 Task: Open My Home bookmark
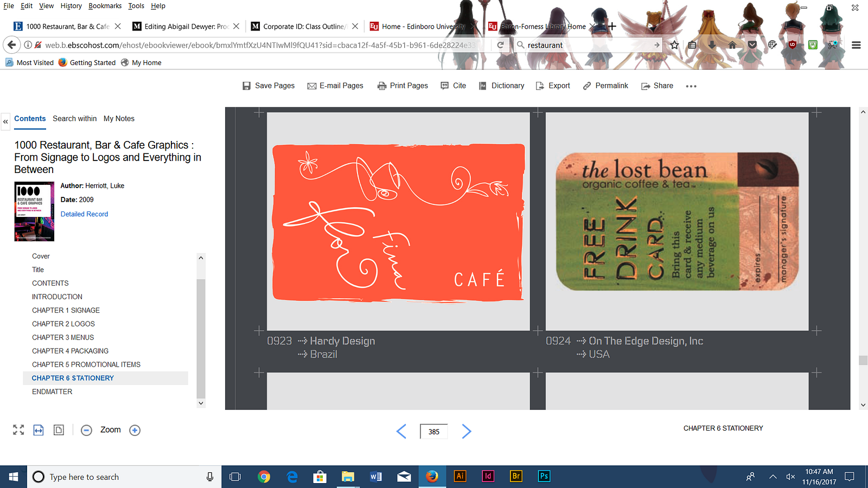[141, 63]
